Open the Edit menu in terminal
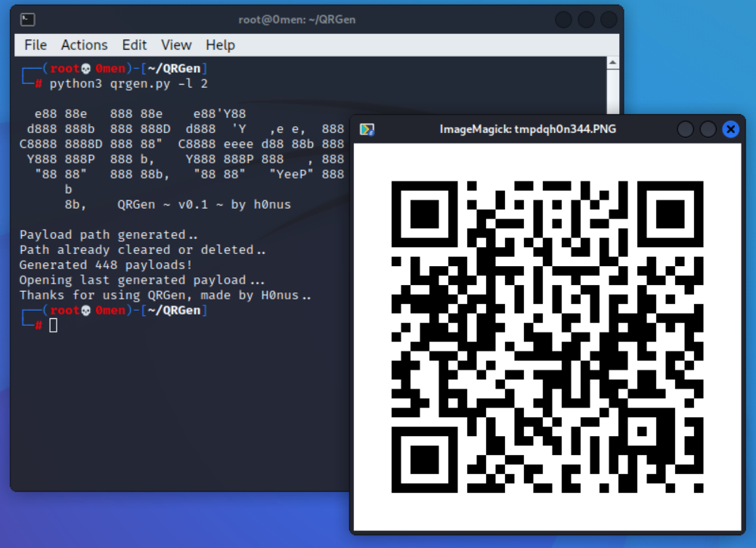Viewport: 756px width, 548px height. pyautogui.click(x=135, y=45)
